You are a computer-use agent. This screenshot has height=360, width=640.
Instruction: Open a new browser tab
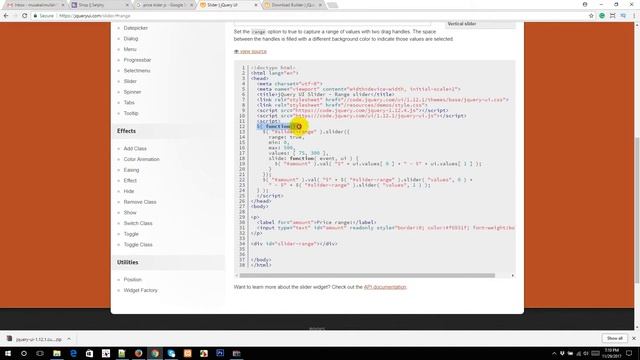tap(333, 5)
